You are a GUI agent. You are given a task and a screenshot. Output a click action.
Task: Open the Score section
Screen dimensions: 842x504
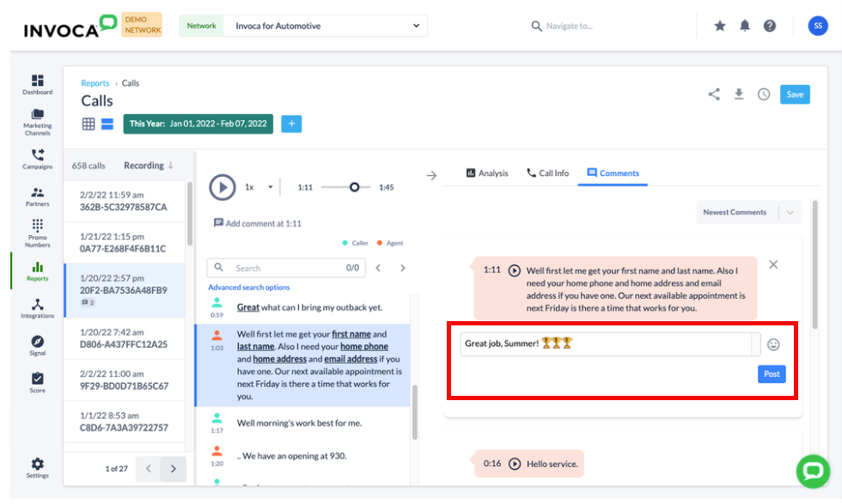[x=37, y=383]
